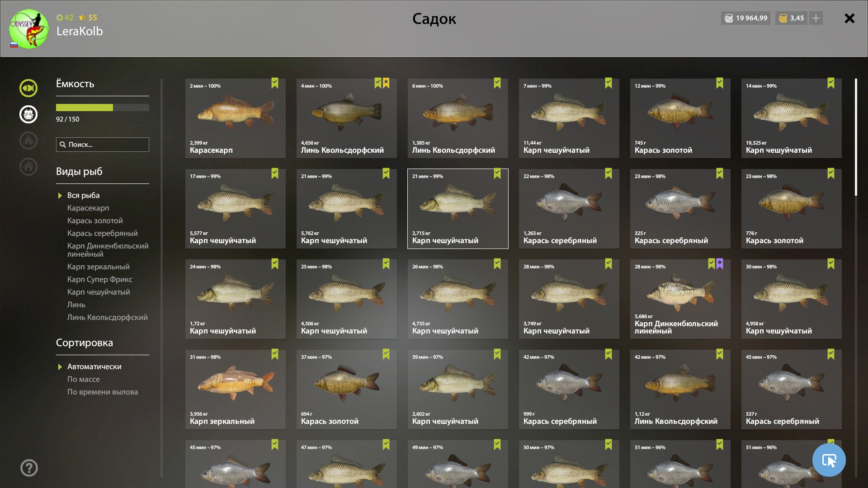The width and height of the screenshot is (868, 488).
Task: Toggle purple bookmark on Карп Динкенбюльский линейный card
Action: (x=720, y=264)
